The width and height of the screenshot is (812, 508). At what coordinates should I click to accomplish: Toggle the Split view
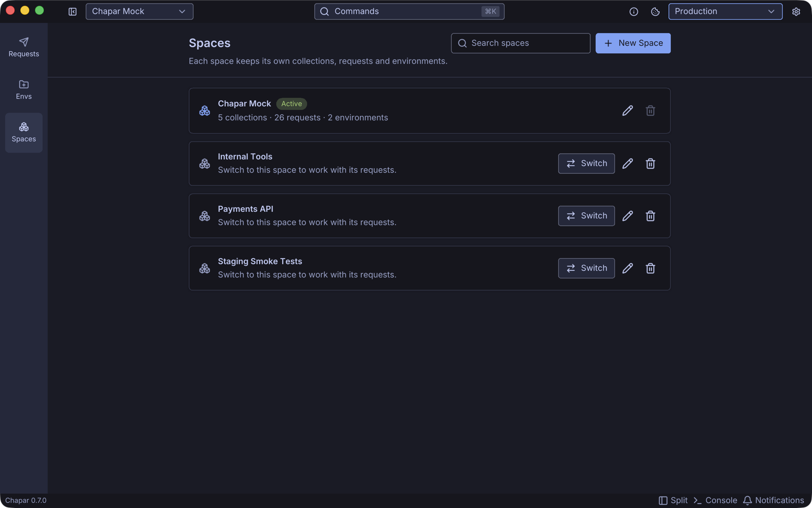(x=673, y=500)
